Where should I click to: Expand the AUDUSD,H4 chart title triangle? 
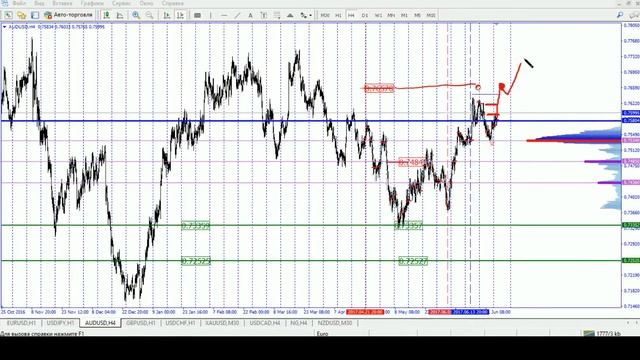4,27
